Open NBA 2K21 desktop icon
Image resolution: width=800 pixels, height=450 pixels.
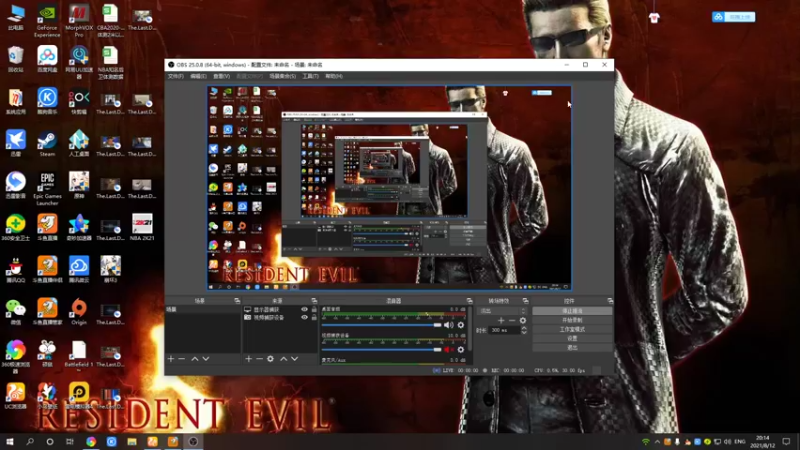point(142,228)
